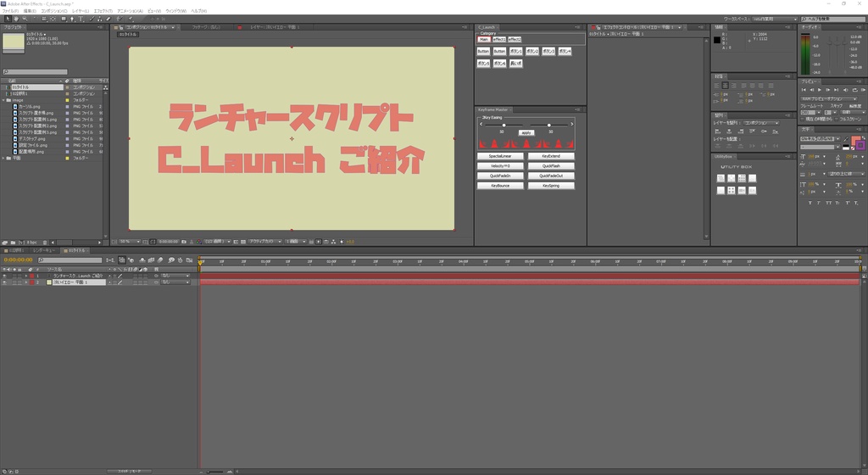Select the Pen tool in toolbar

(x=72, y=19)
